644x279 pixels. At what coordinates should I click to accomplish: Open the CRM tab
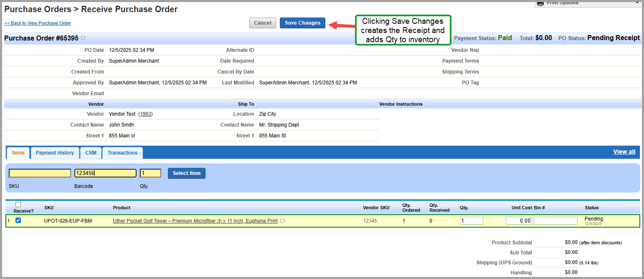[91, 153]
